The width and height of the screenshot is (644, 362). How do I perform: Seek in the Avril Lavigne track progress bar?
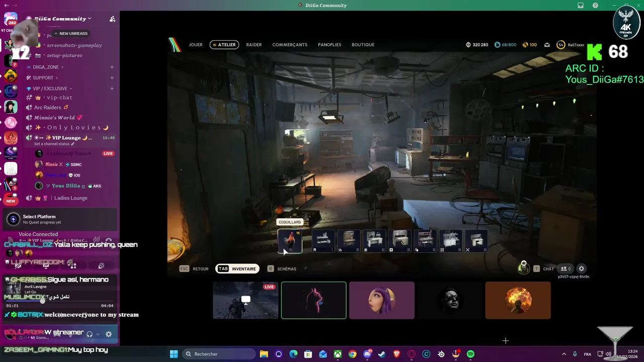point(59,301)
